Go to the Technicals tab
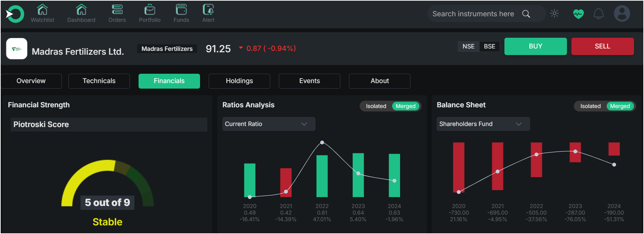The height and width of the screenshot is (234, 644). click(99, 81)
